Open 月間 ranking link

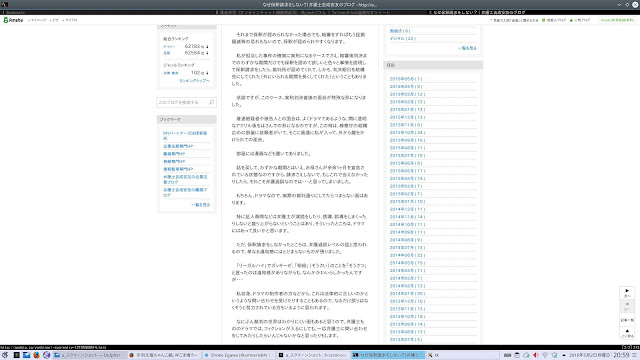tap(167, 53)
